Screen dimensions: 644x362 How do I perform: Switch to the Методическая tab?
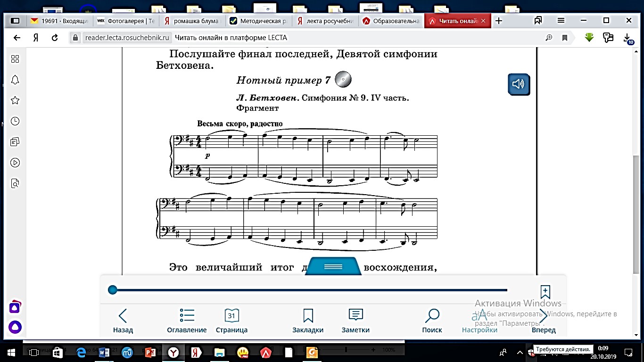(x=259, y=21)
